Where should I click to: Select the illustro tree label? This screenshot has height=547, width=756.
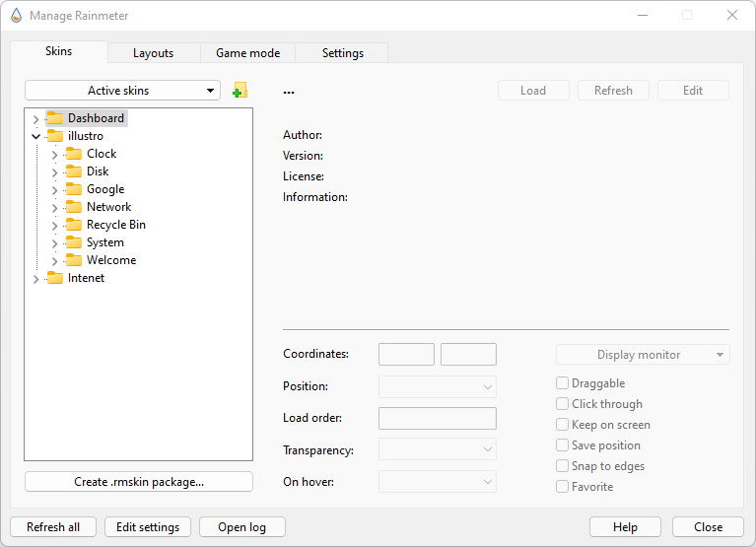tap(86, 136)
